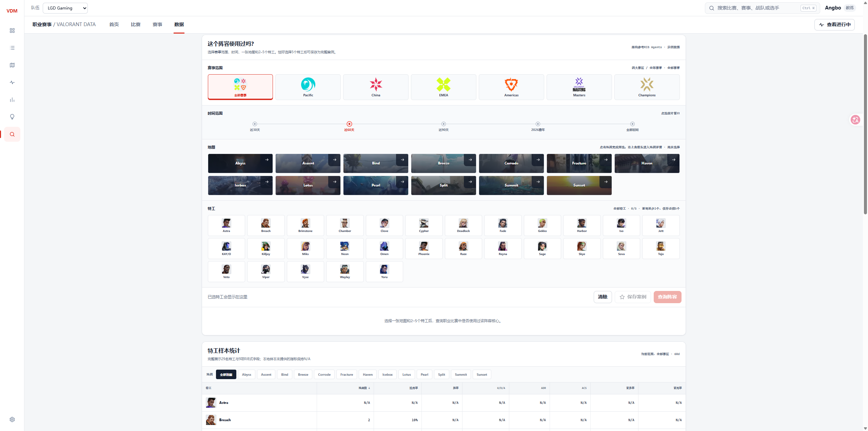The height and width of the screenshot is (431, 868).
Task: Select the EMEA league scope
Action: click(x=443, y=87)
